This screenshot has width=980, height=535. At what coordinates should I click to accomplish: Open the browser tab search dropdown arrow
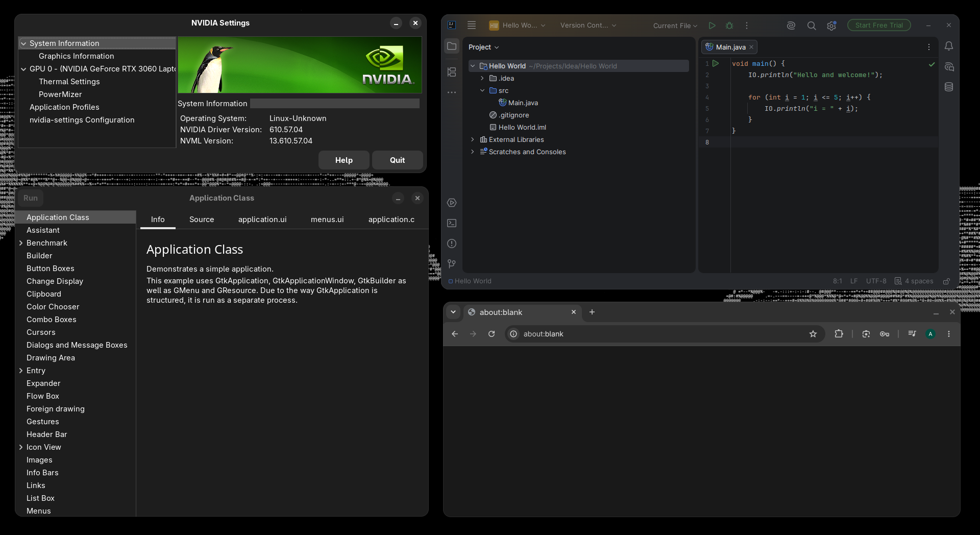(453, 312)
